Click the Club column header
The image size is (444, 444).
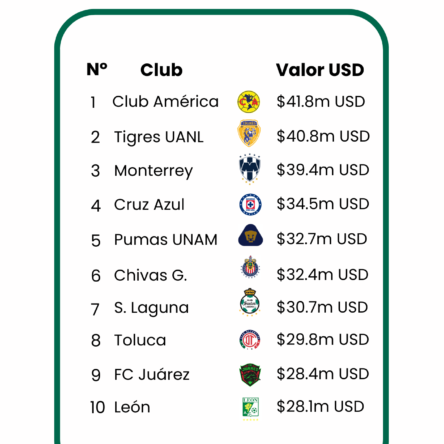click(x=161, y=70)
